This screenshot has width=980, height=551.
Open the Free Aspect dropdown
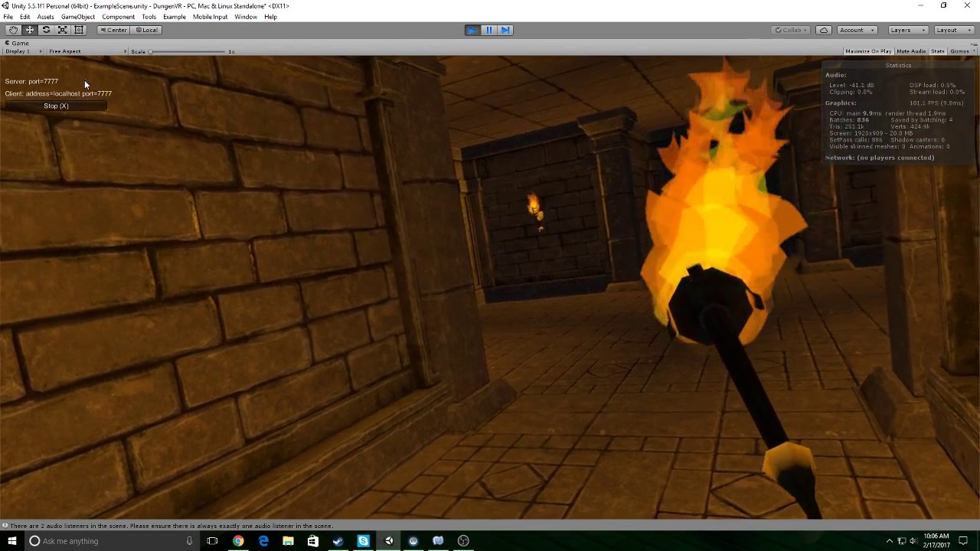tap(86, 51)
